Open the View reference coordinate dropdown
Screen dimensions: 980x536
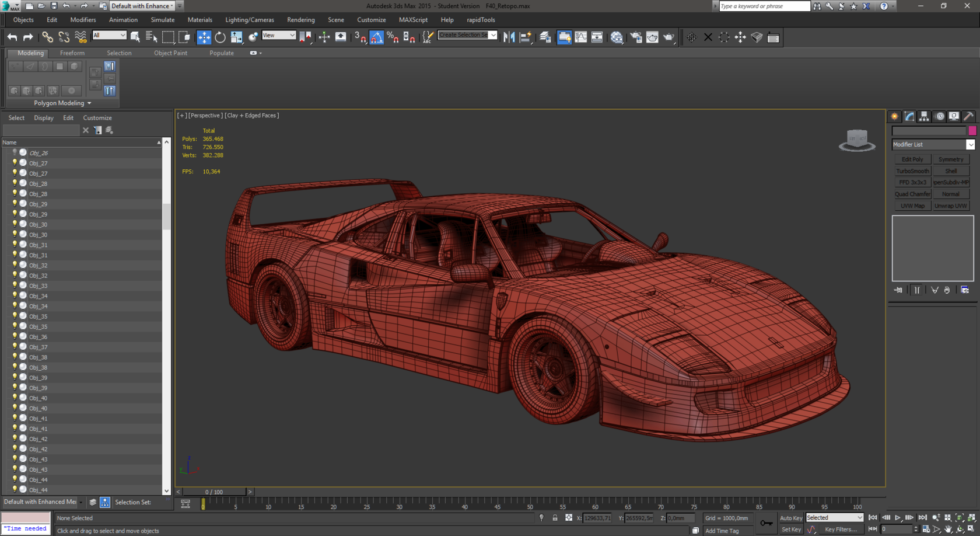coord(278,36)
